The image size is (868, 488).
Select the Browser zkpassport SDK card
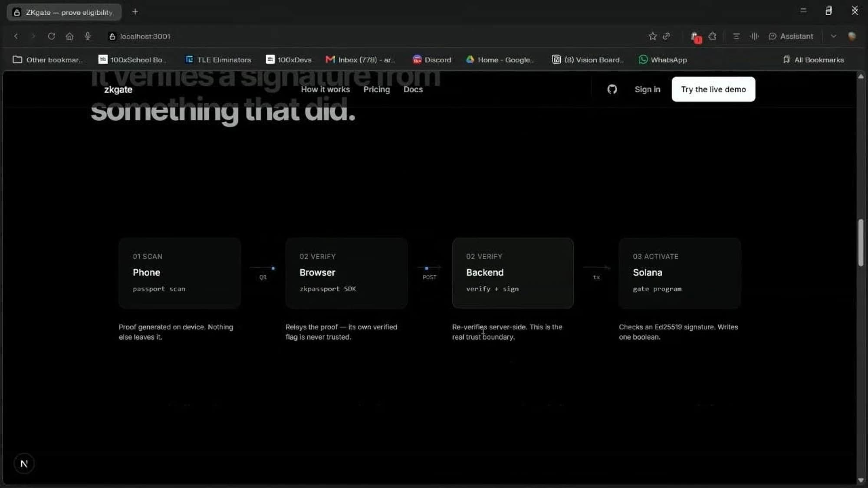[x=346, y=273]
